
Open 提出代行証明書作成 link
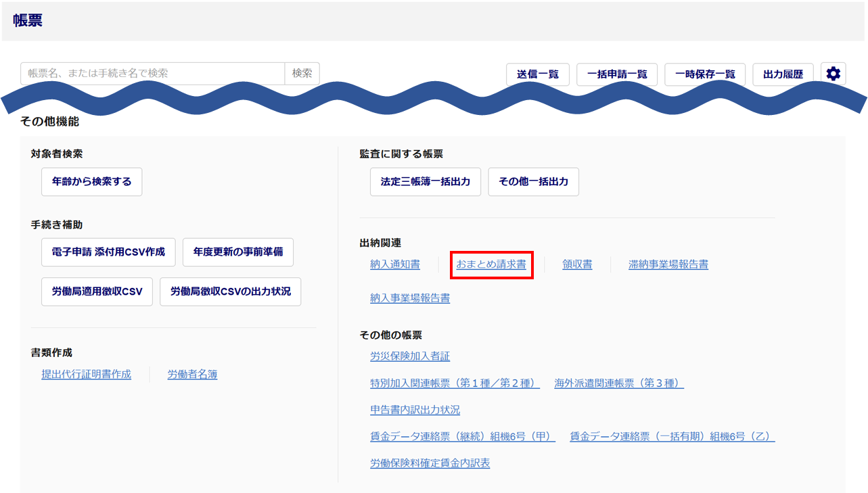(x=87, y=374)
